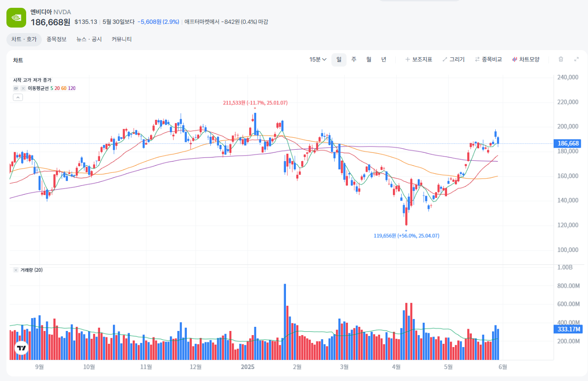Screen dimensions: 588x381
Task: Collapse the indicator legend with the chevron
Action: [17, 97]
